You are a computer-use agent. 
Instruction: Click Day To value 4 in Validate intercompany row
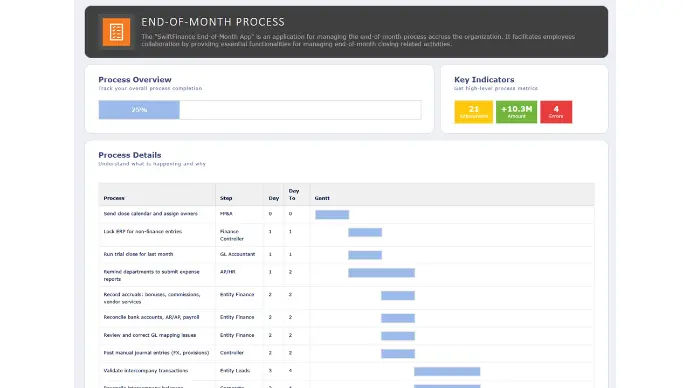coord(290,371)
